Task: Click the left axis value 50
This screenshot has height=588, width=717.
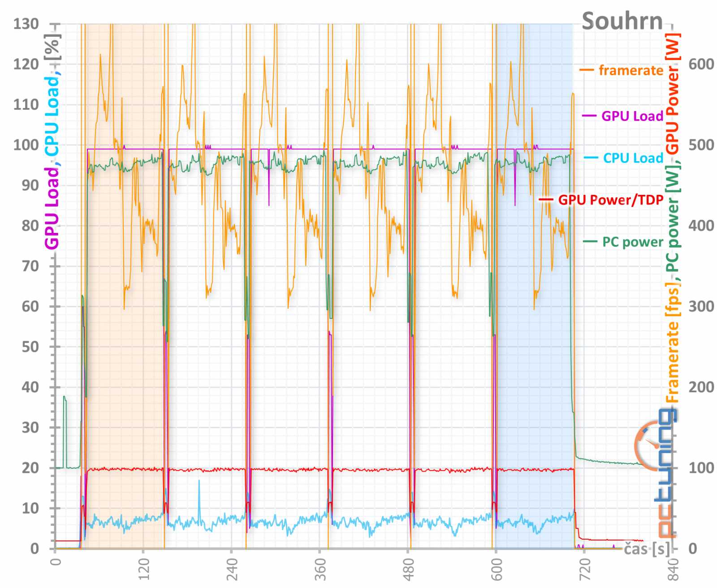Action: click(30, 347)
